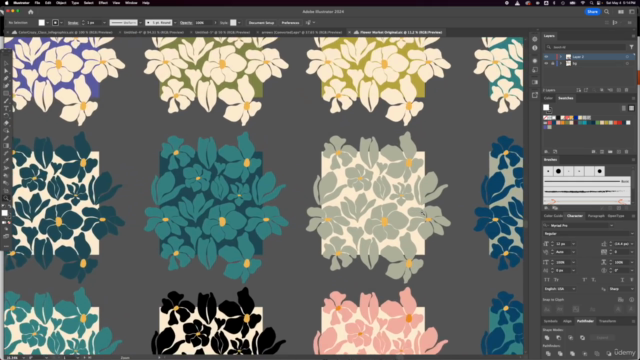Open the Object menu
The height and width of the screenshot is (360, 640).
pyautogui.click(x=61, y=3)
